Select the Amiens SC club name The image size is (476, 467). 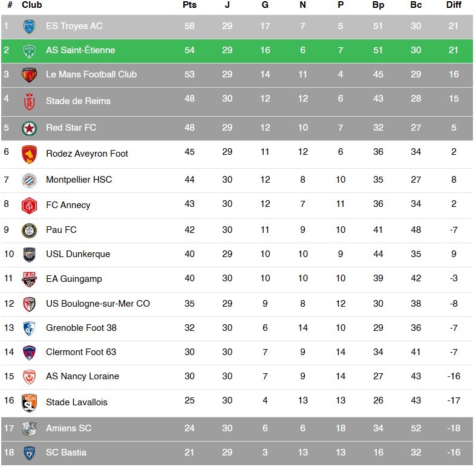(x=68, y=428)
